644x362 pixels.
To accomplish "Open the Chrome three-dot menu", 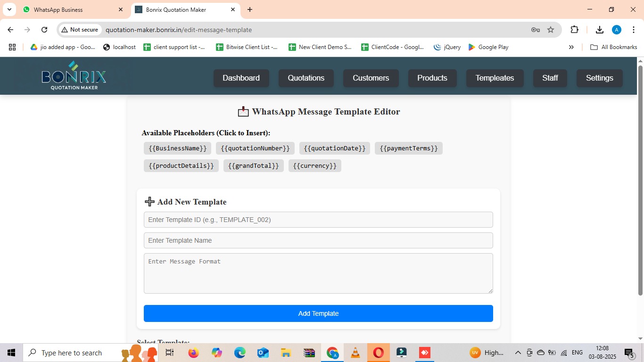I will pos(633,30).
